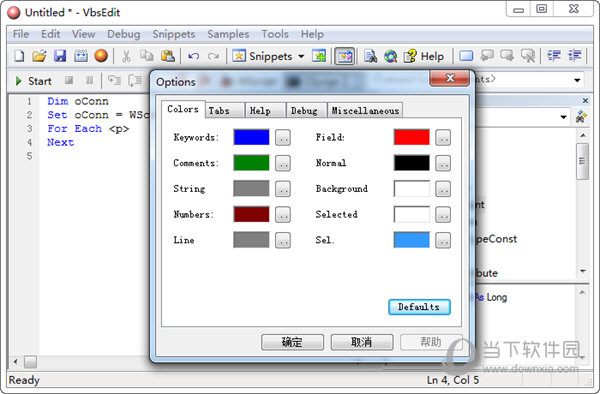Close the right side panel
The width and height of the screenshot is (600, 394).
click(x=585, y=101)
